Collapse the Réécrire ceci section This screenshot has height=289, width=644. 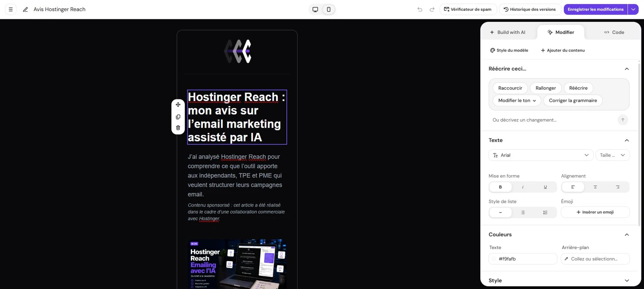tap(627, 69)
